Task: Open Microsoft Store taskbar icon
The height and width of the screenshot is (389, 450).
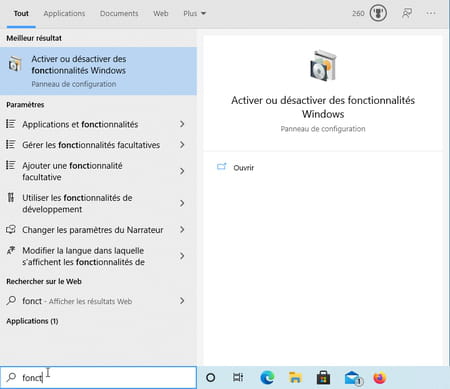Action: (x=323, y=378)
